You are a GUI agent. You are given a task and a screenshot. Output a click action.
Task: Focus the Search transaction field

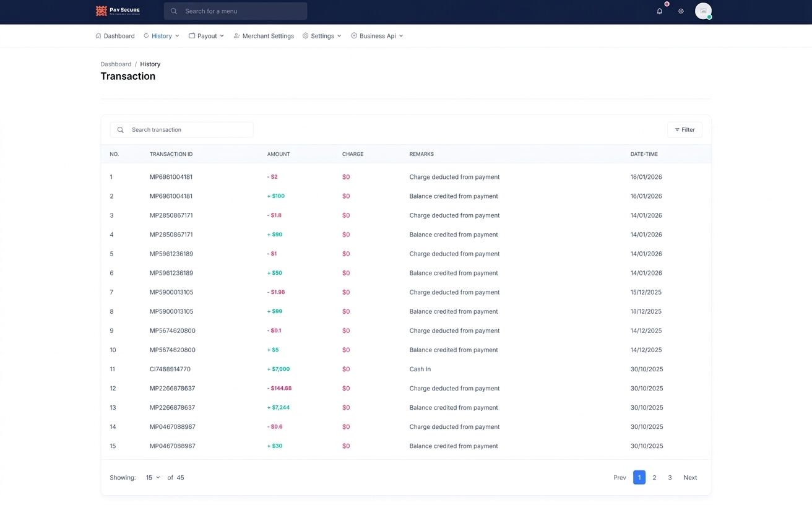tap(181, 130)
